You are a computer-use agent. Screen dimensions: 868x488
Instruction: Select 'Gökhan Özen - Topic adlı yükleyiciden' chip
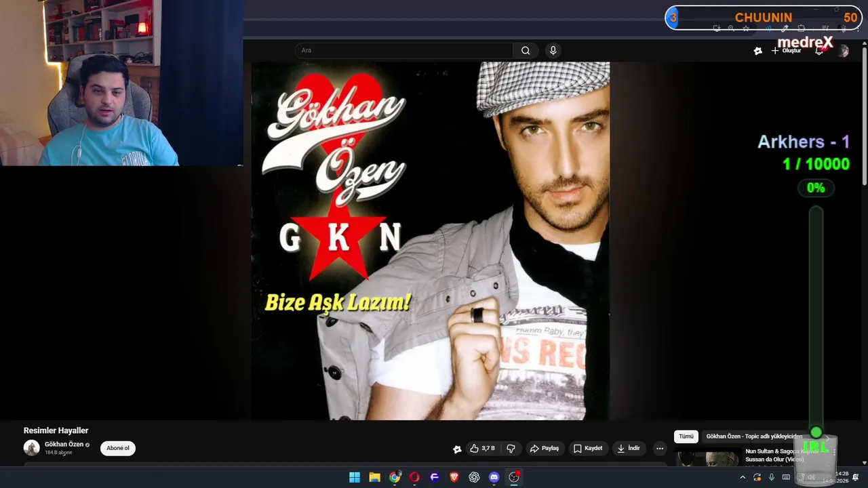click(754, 436)
